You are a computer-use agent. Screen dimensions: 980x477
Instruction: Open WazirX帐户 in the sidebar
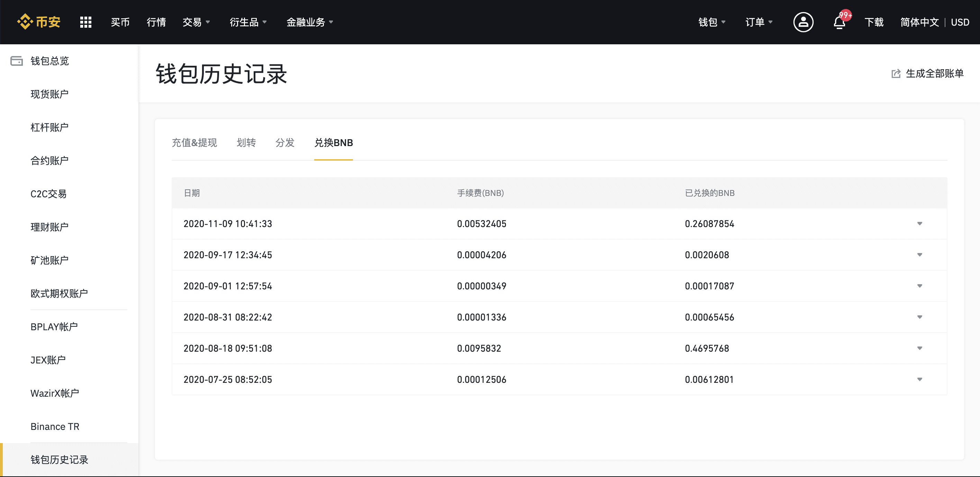tap(55, 393)
